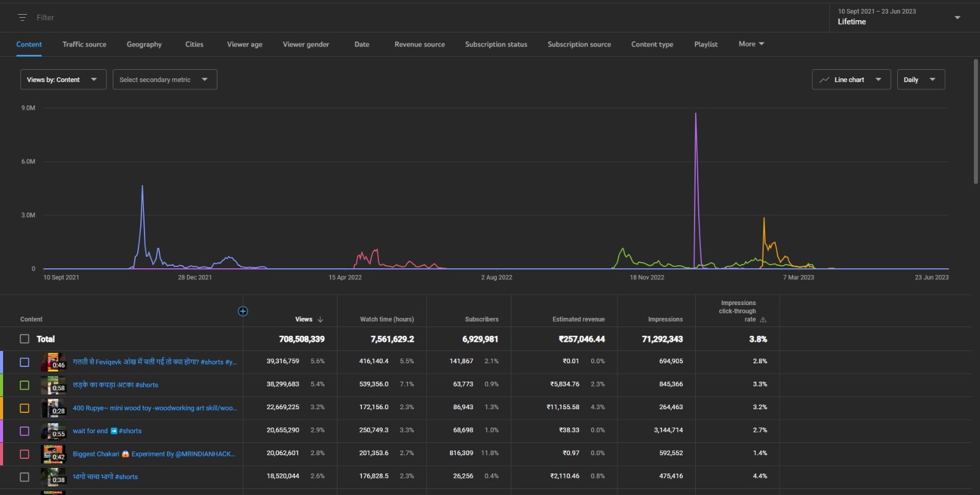Image resolution: width=980 pixels, height=495 pixels.
Task: Open the Lifetime date range dropdown arrow
Action: 957,17
